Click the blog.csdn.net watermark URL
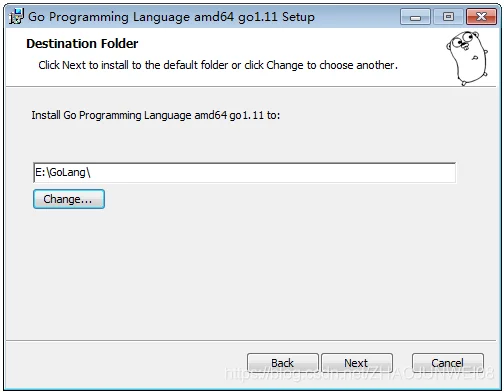 click(359, 373)
